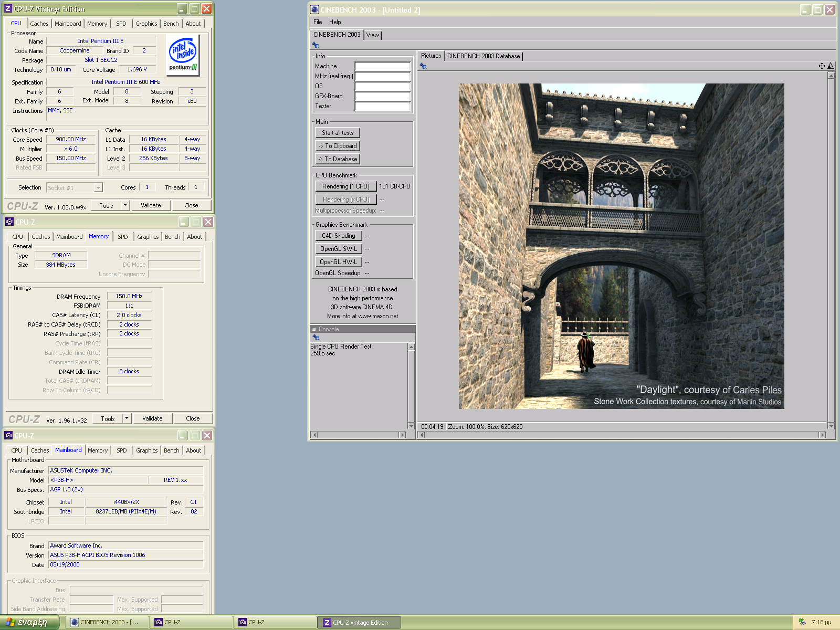Click the OS input field
This screenshot has width=840, height=630.
(382, 86)
